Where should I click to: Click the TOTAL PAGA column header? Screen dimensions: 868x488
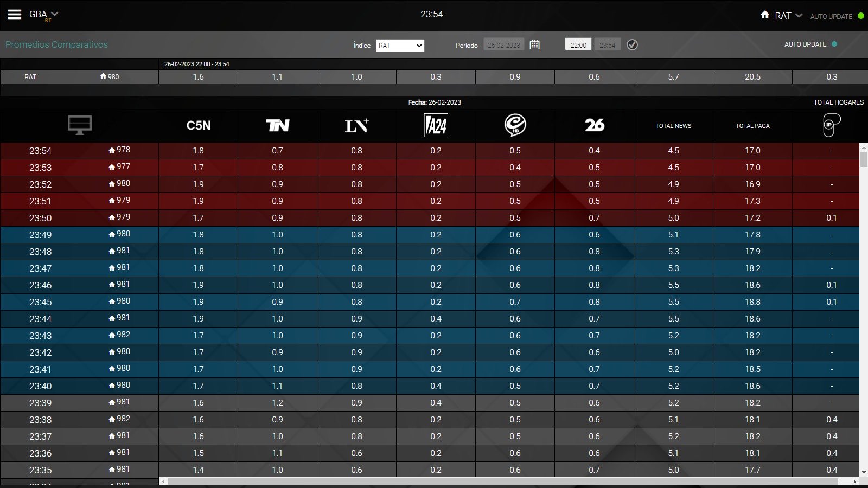click(x=753, y=126)
